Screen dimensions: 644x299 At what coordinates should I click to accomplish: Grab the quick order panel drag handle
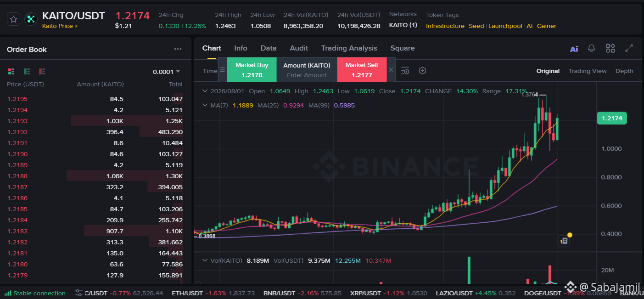point(223,70)
